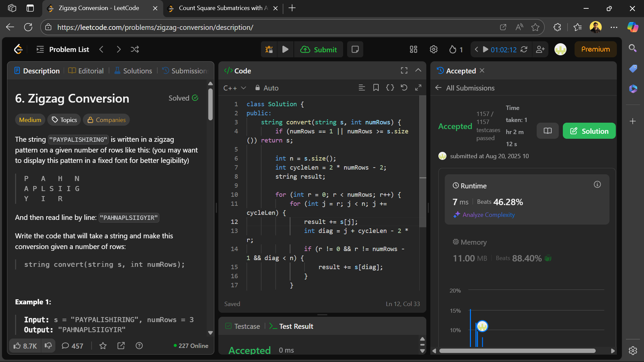644x362 pixels.
Task: Click the streak fire icon
Action: [x=453, y=50]
